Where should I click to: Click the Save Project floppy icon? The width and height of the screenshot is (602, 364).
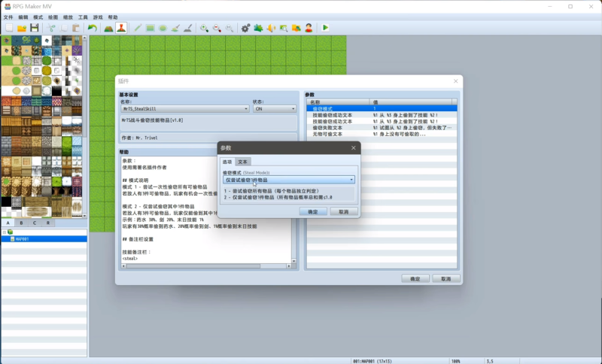tap(35, 28)
